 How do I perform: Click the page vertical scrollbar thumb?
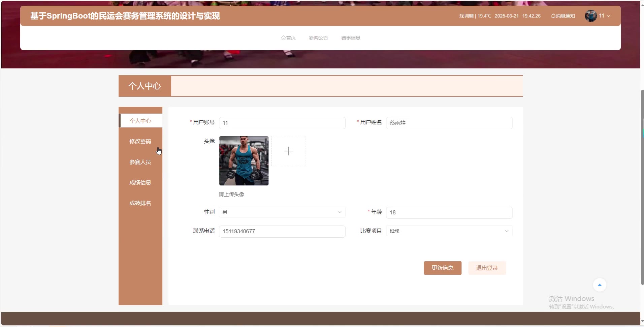tap(642, 187)
